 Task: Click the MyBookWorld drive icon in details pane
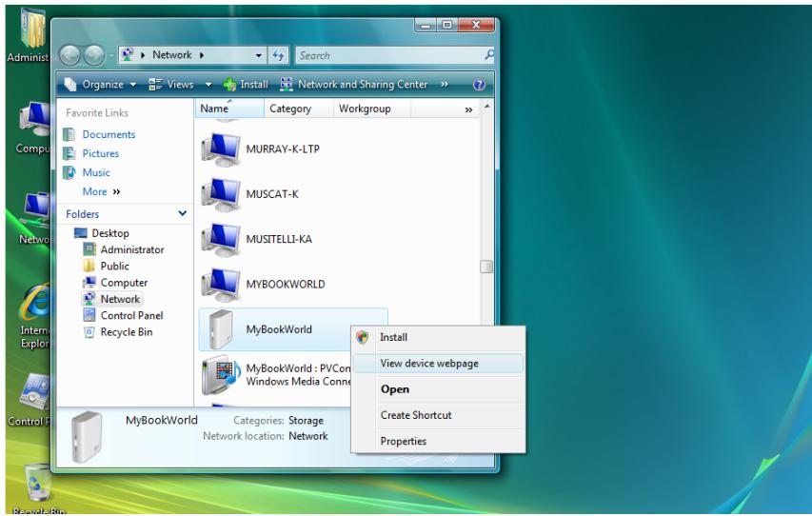click(87, 437)
